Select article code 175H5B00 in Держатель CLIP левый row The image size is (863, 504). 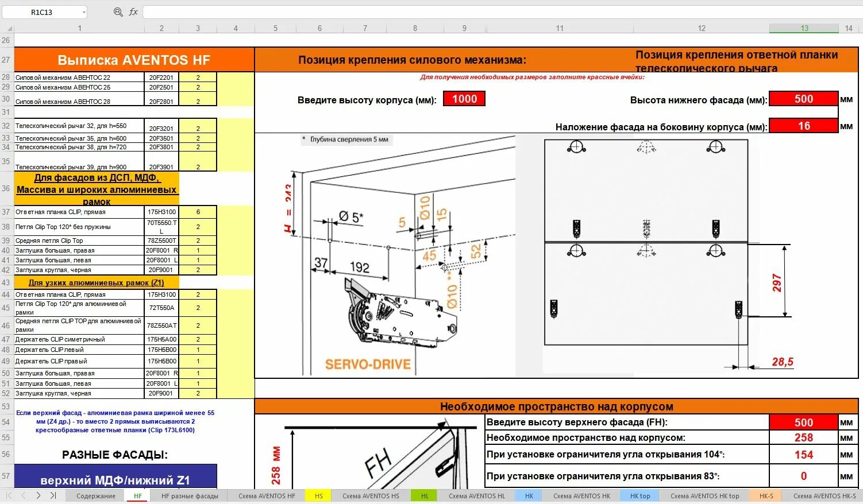tap(161, 350)
